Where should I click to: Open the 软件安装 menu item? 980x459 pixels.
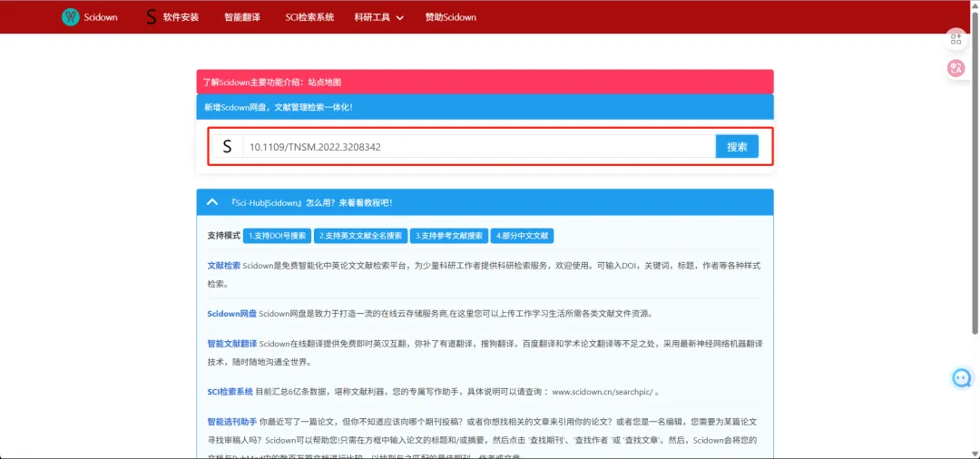tap(181, 17)
